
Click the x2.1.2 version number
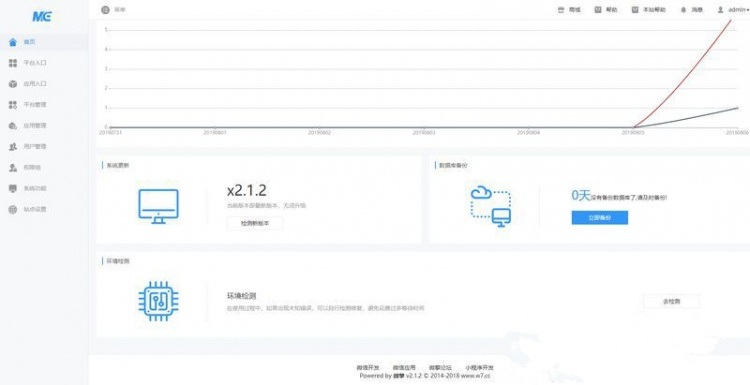coord(246,191)
